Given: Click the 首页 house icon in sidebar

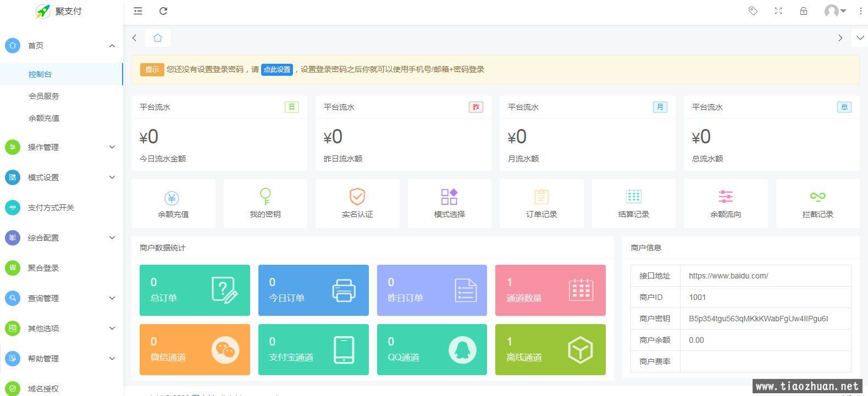Looking at the screenshot, I should [x=13, y=46].
